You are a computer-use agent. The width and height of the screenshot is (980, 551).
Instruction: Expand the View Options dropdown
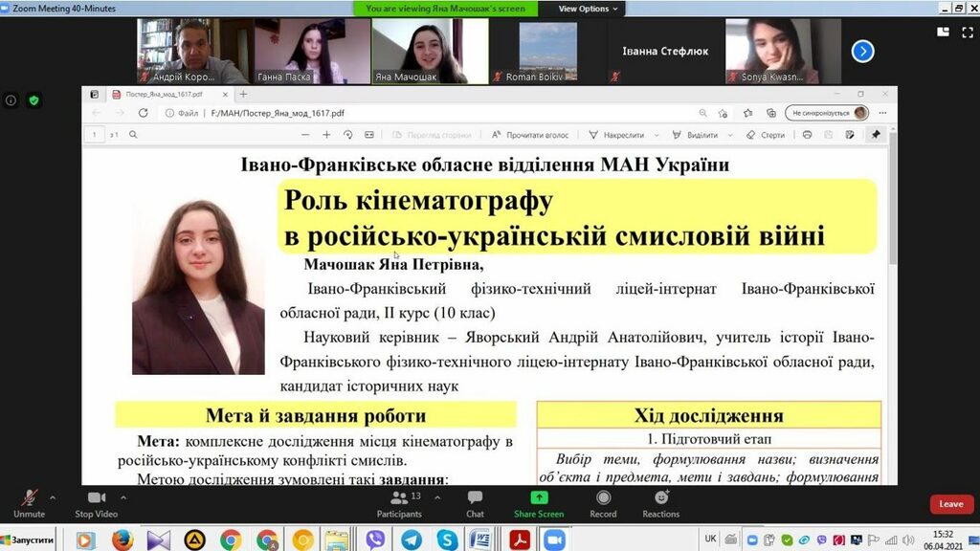588,9
